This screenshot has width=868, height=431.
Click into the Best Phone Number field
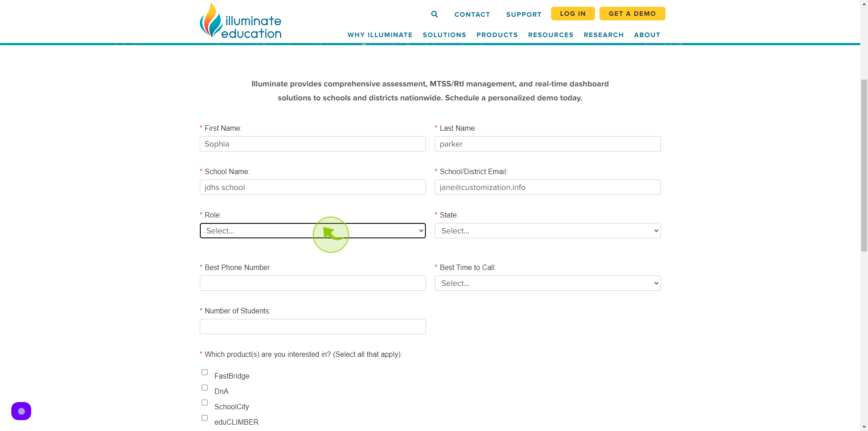pyautogui.click(x=313, y=283)
